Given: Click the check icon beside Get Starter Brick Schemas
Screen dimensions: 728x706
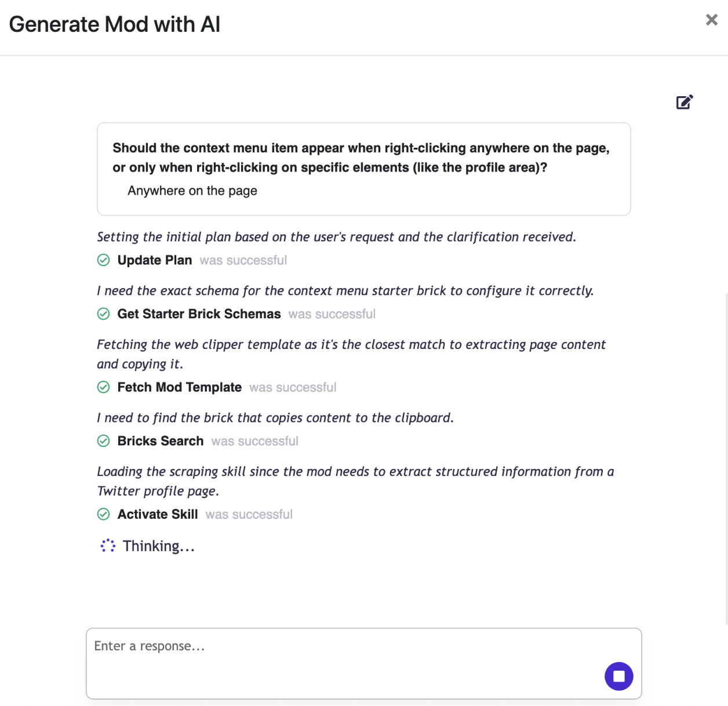Looking at the screenshot, I should 103,314.
